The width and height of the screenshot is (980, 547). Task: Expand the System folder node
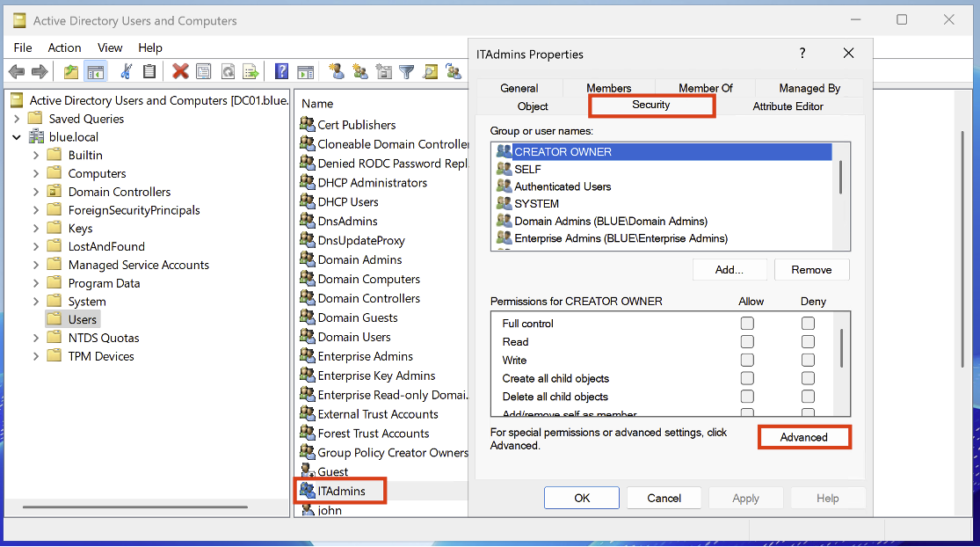36,302
